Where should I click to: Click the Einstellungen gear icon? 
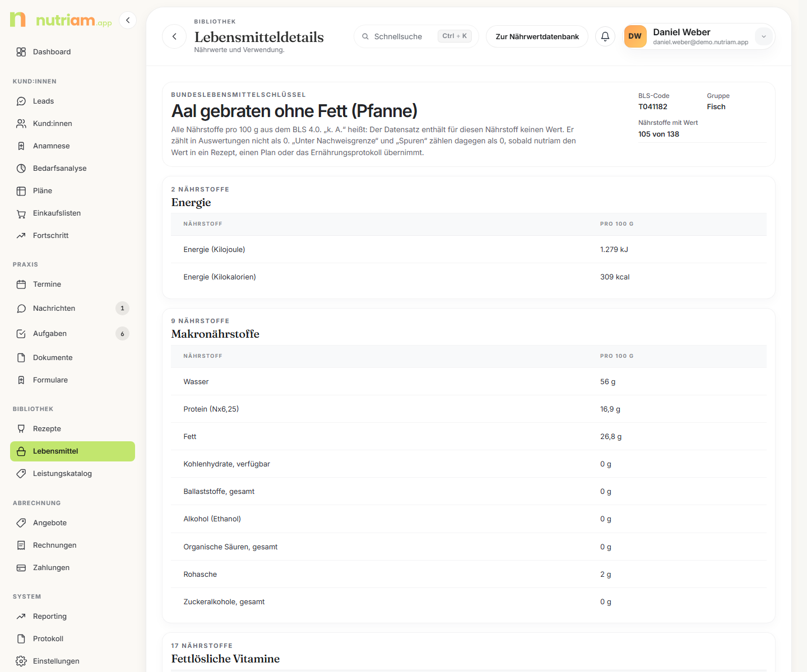tap(21, 661)
